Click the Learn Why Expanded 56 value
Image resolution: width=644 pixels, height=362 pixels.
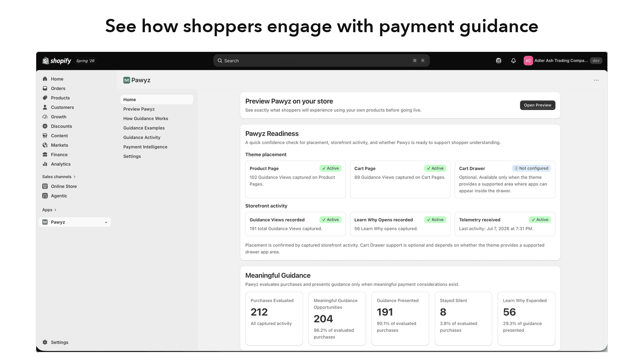(x=509, y=312)
